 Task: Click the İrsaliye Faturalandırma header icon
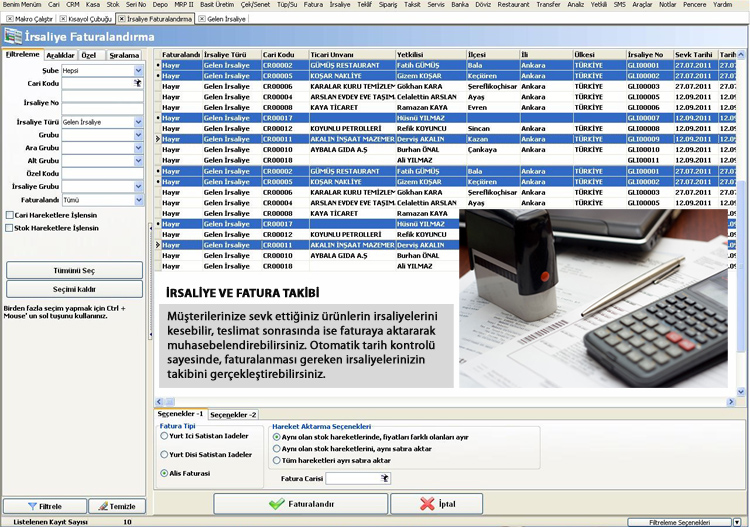click(x=13, y=37)
